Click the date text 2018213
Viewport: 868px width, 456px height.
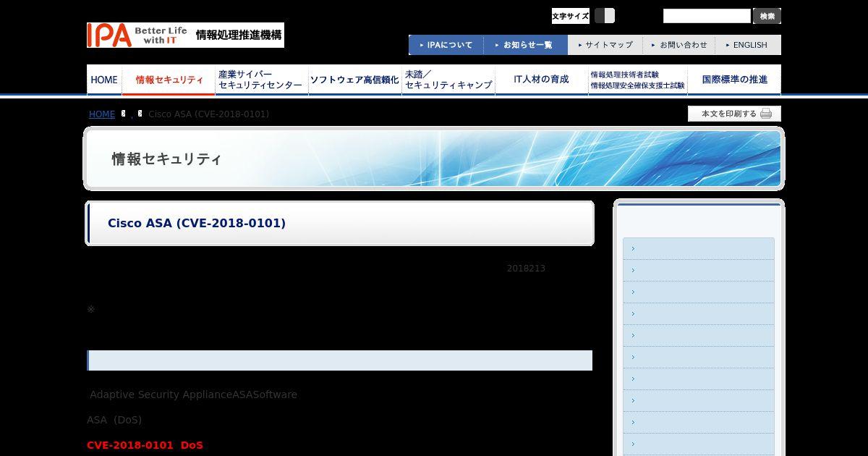(526, 269)
